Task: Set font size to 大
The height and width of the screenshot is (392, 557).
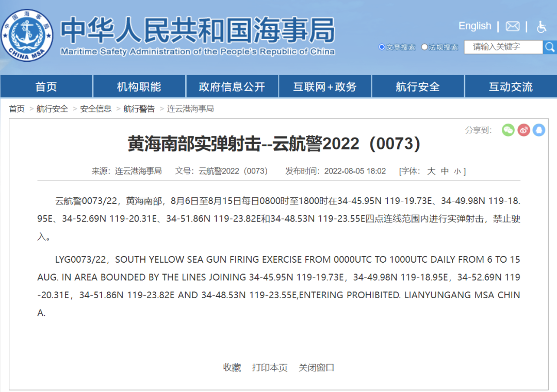Action: 431,171
